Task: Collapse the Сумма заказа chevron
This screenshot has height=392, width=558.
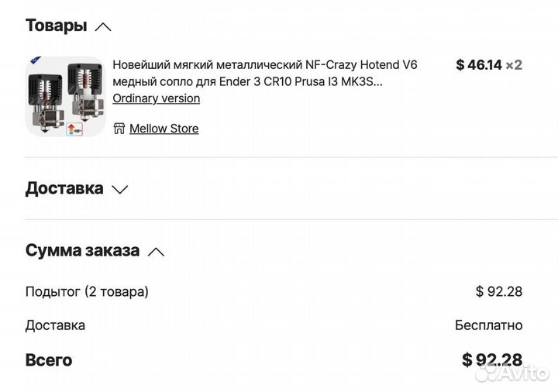Action: pyautogui.click(x=156, y=252)
